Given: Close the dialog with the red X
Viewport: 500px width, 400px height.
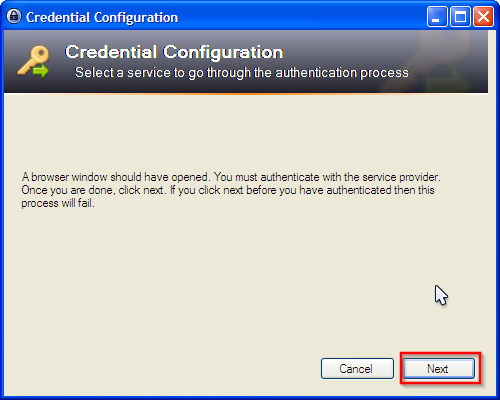Looking at the screenshot, I should pos(483,16).
